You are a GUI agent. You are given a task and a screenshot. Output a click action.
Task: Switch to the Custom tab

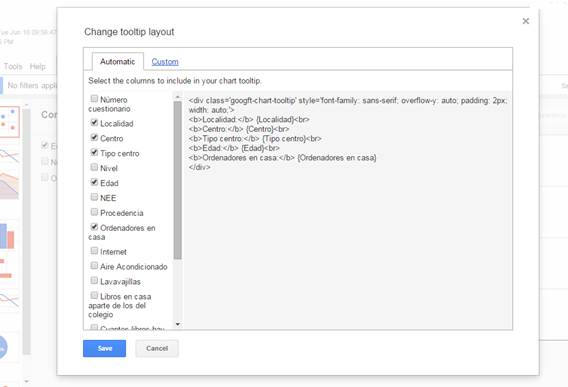[x=165, y=62]
